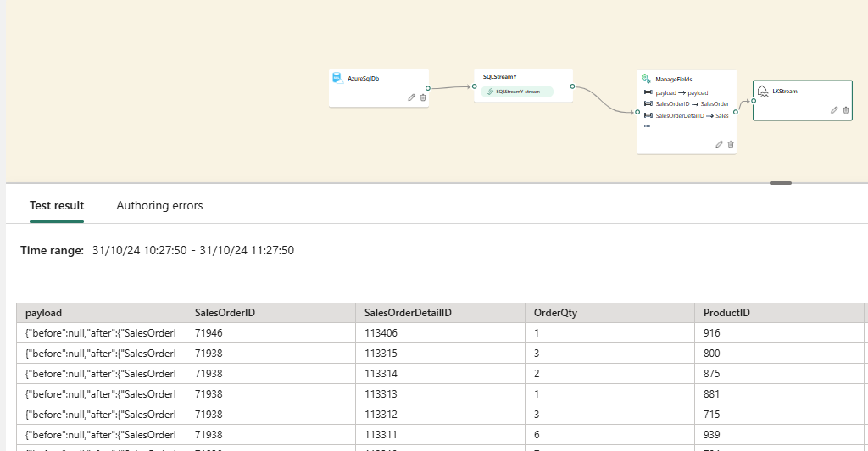Select the ManageFields node title
Viewport: 868px width, 451px height.
[674, 79]
